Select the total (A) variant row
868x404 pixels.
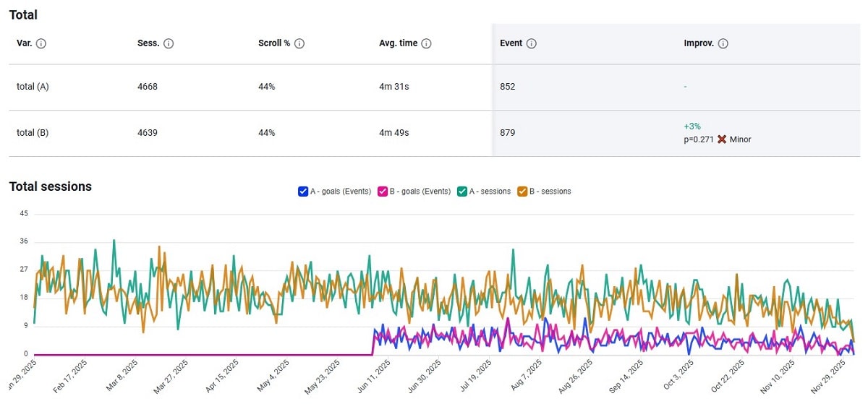[x=33, y=87]
